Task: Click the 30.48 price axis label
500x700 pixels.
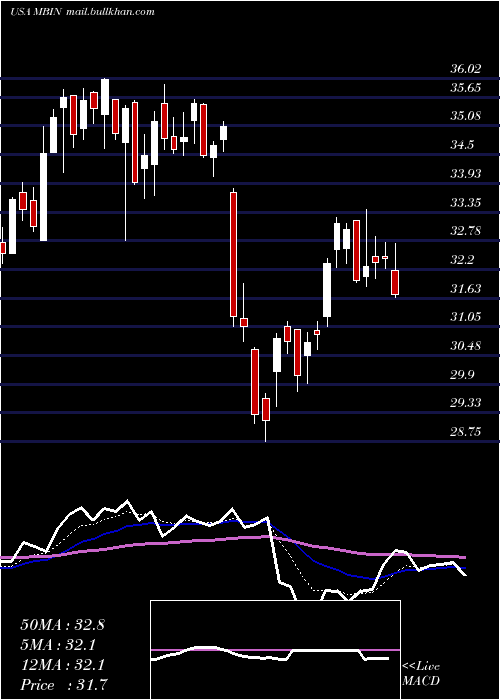Action: coord(466,346)
